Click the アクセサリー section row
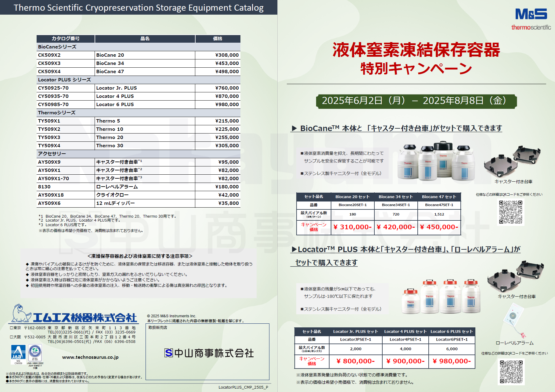This screenshot has height=392, width=555. 139,154
